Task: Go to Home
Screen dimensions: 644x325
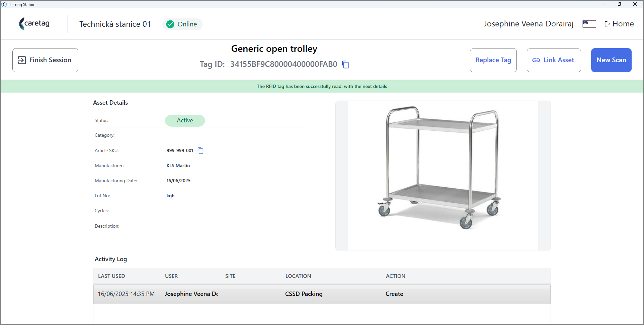Action: [619, 24]
